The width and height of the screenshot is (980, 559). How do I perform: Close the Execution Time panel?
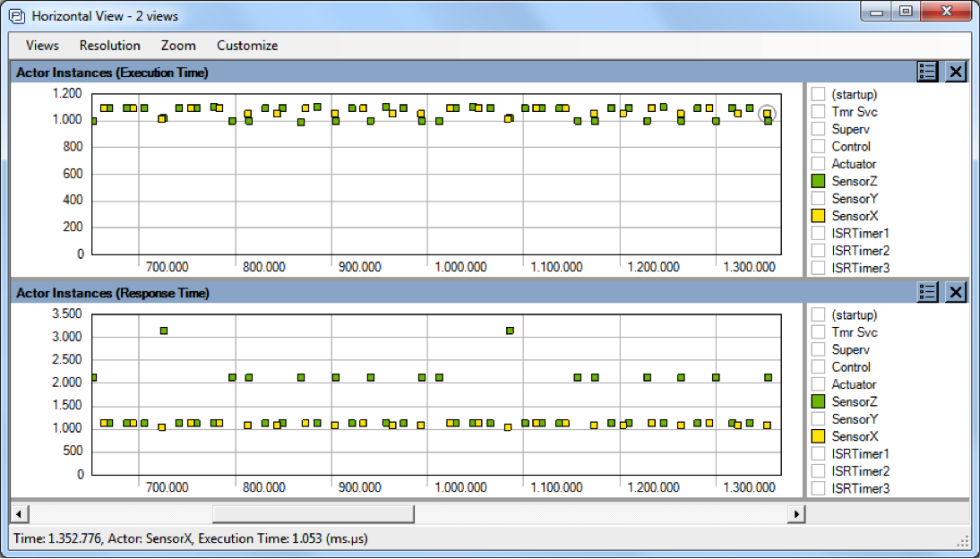[x=956, y=72]
